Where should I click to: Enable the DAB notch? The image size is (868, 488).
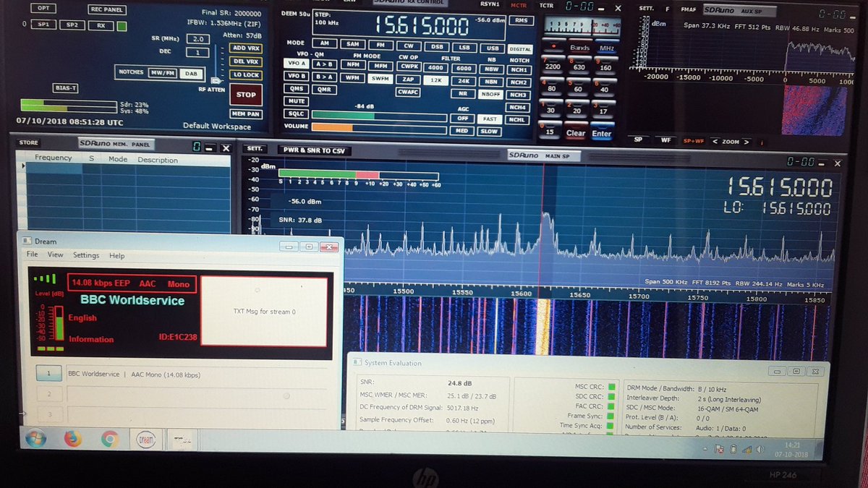[x=192, y=73]
